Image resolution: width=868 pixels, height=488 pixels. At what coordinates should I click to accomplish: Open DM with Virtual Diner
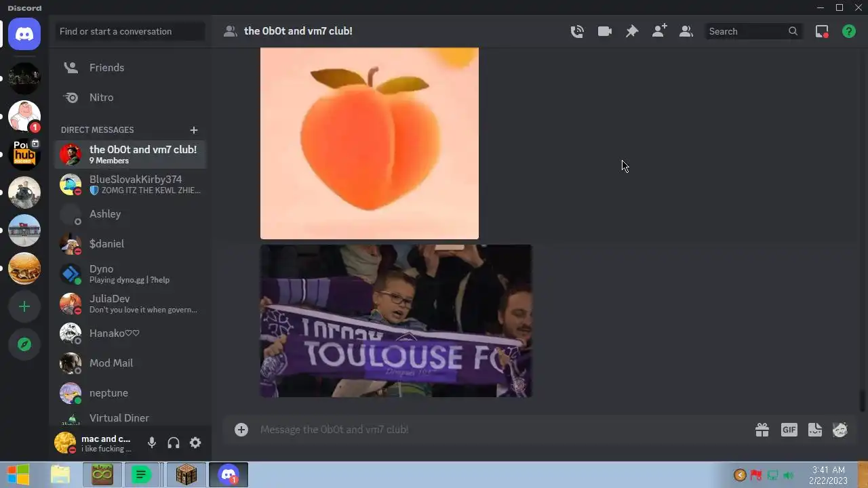(130, 418)
